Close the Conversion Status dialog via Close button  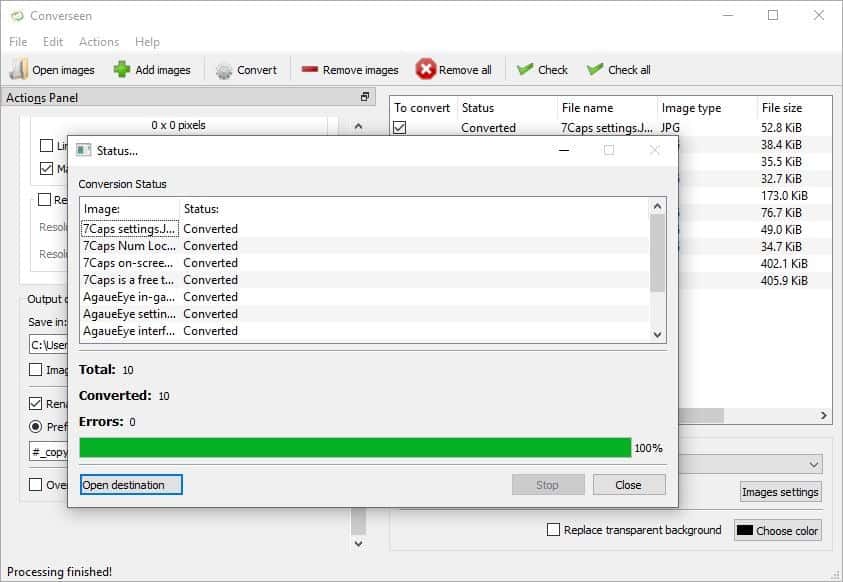pyautogui.click(x=629, y=484)
